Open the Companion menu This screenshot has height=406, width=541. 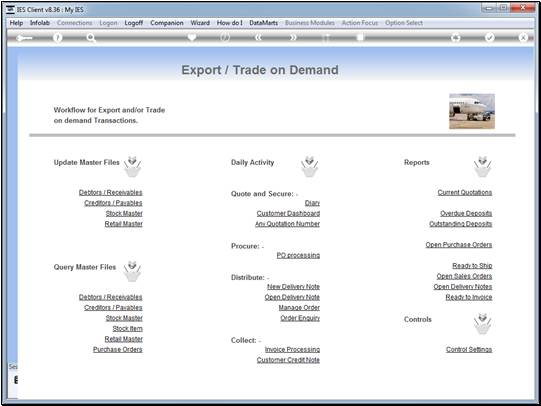point(167,23)
